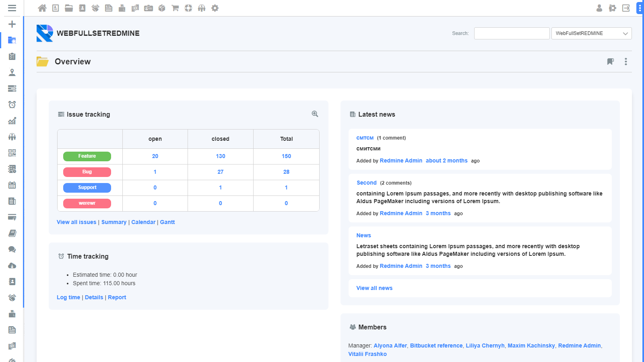Select the alarm clock time tracking icon in sidebar
644x362 pixels.
pyautogui.click(x=12, y=105)
